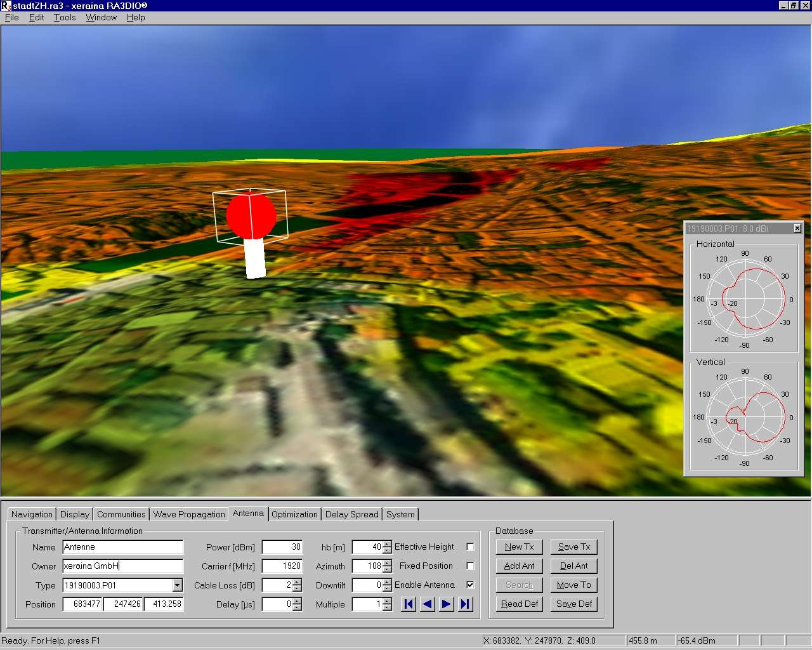The image size is (812, 650).
Task: Open the antenna Type dropdown
Action: coord(178,585)
